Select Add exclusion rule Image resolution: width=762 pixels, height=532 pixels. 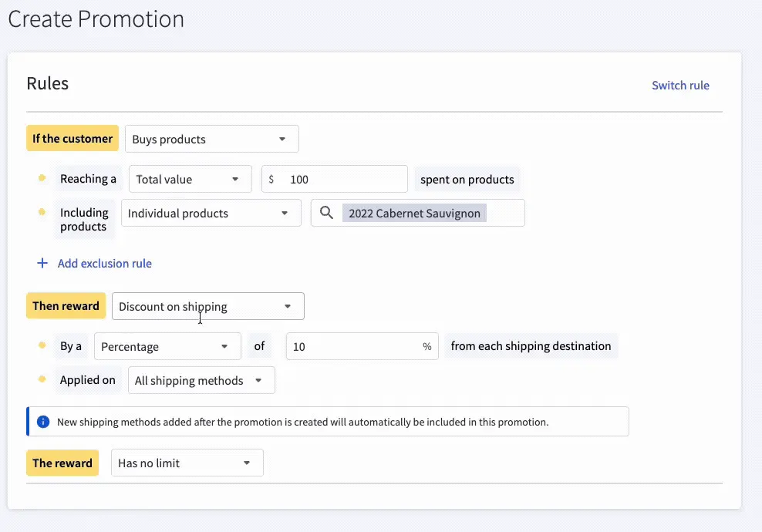(105, 263)
